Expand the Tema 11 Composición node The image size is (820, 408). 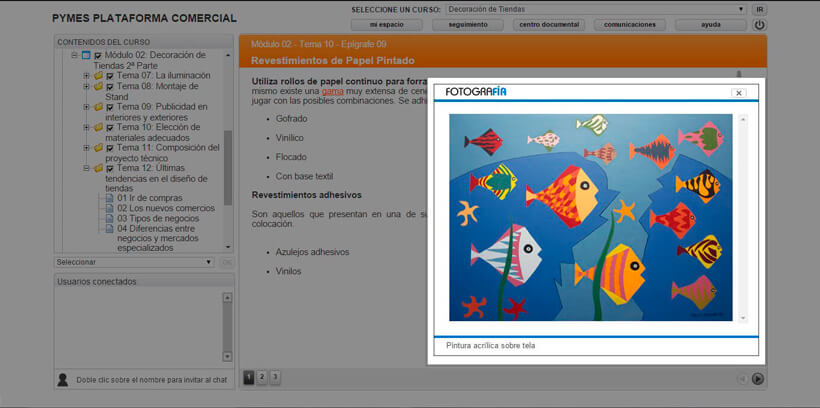point(86,148)
